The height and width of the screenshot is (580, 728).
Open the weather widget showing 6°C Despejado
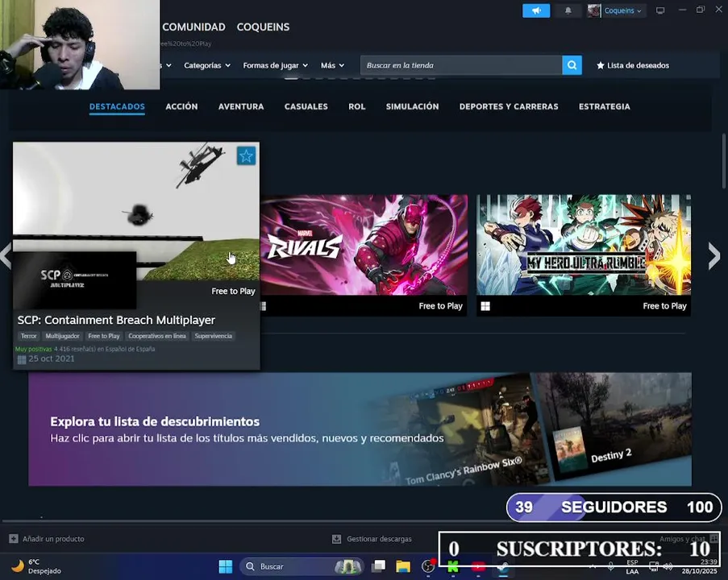pyautogui.click(x=36, y=566)
